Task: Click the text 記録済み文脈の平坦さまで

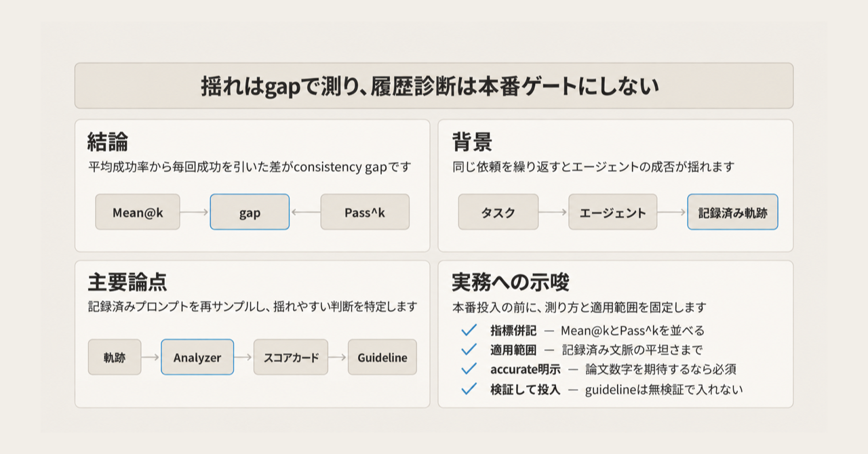Action: click(632, 350)
